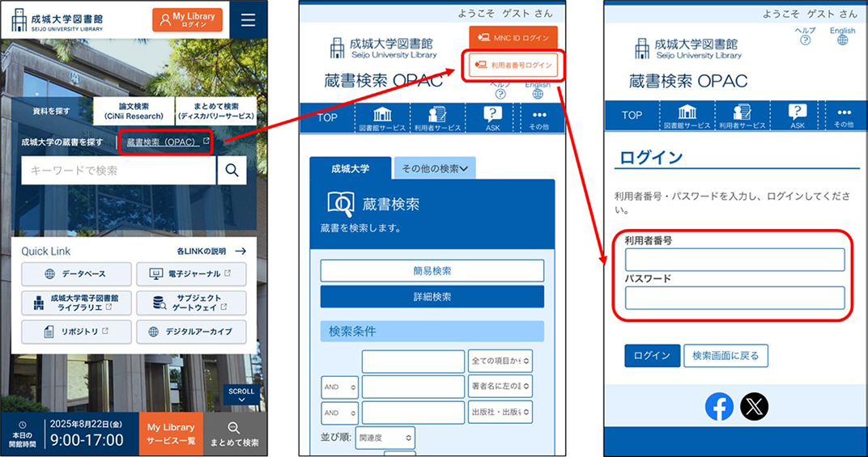This screenshot has height=457, width=868.
Task: Tap まとめて検索 icon in bottom bar
Action: pyautogui.click(x=233, y=434)
